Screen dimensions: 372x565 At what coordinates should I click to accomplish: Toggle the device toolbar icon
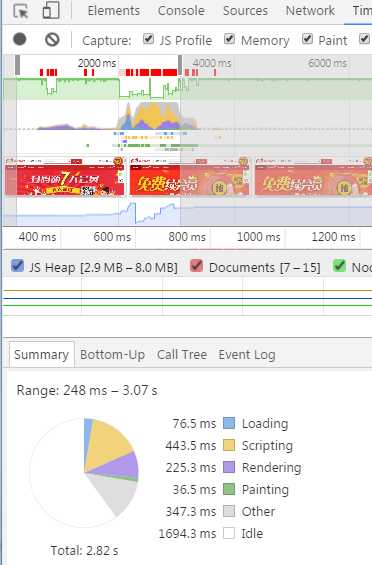[x=51, y=10]
